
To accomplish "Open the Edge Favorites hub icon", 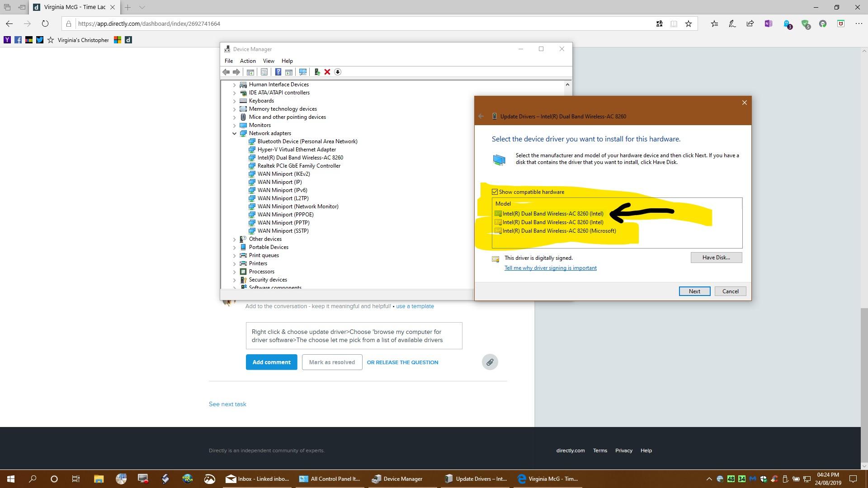I will point(714,24).
